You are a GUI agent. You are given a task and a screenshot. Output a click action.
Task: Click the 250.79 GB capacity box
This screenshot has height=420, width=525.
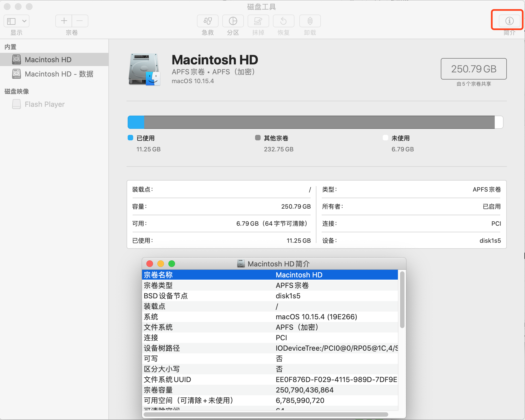point(474,69)
